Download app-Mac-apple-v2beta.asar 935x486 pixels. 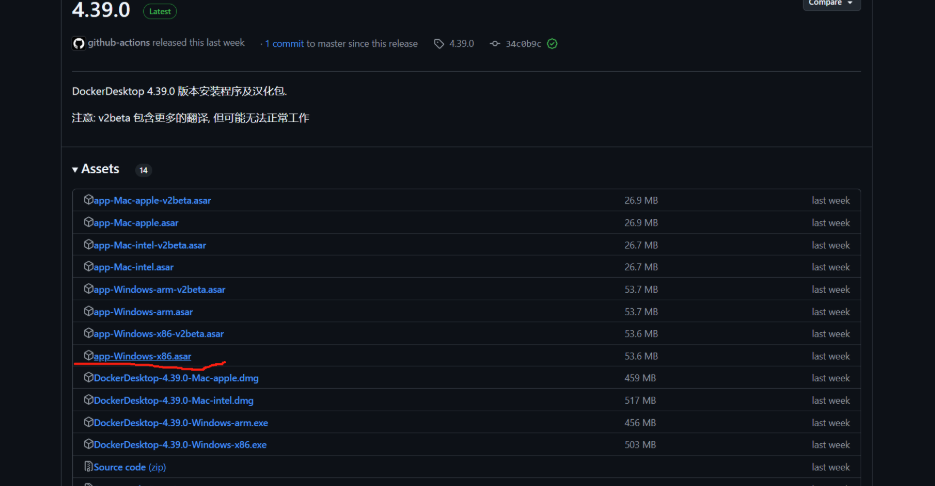(152, 200)
